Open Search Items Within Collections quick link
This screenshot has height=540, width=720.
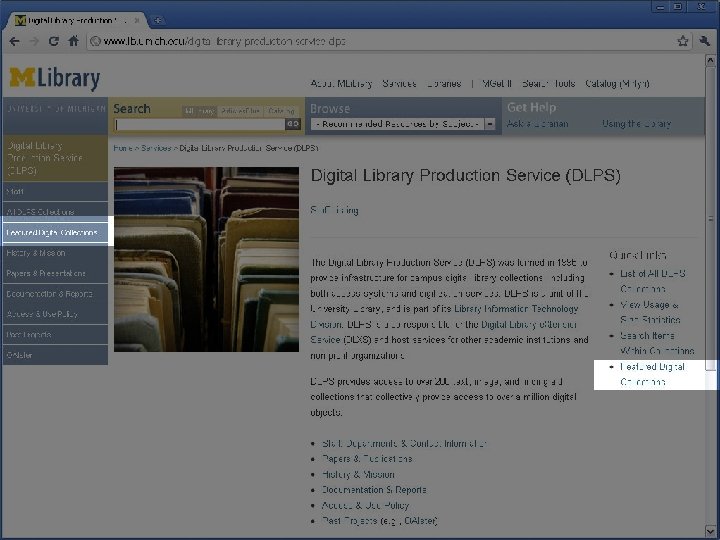657,343
